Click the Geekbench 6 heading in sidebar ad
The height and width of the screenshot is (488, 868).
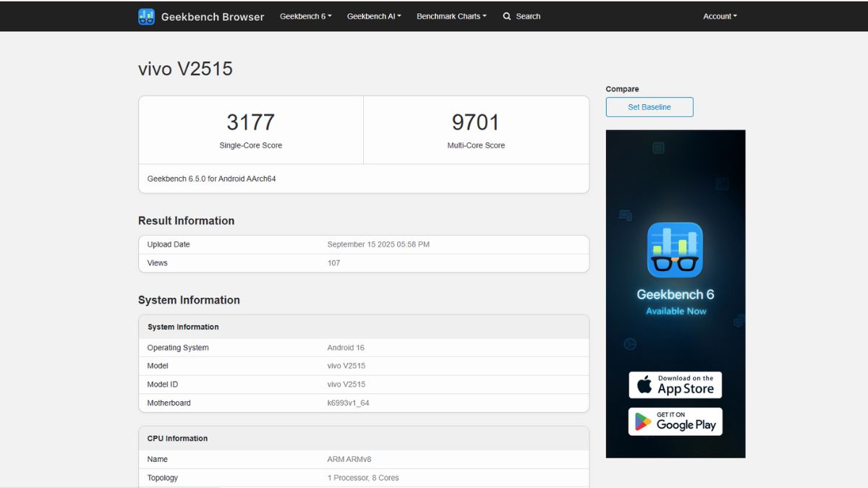(x=675, y=294)
